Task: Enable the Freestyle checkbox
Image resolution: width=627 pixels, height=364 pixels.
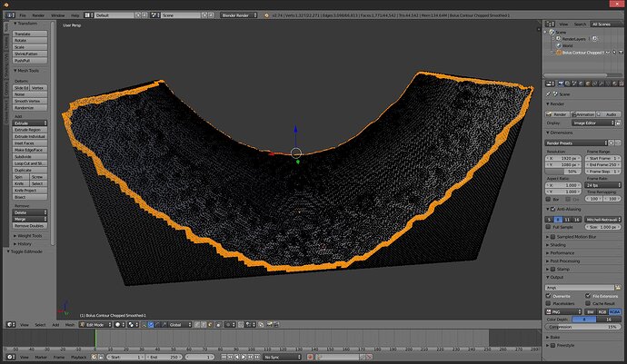Action: click(553, 345)
